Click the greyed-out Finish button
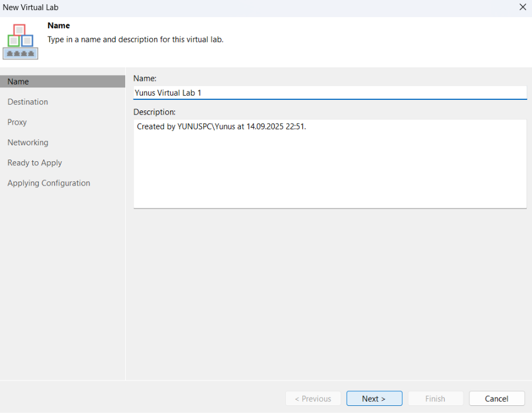532x413 pixels. (x=435, y=399)
